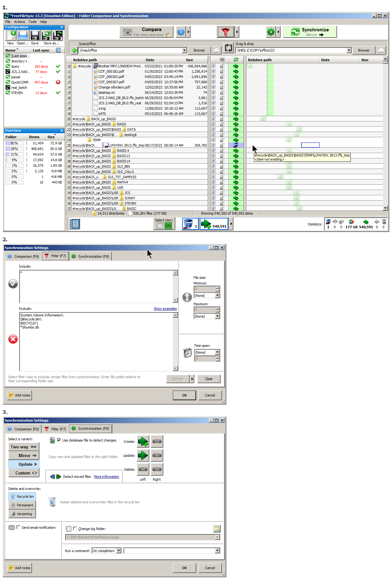Expand the right folder path office222 dropdown
Viewport: 392px width, 580px height.
349,50
